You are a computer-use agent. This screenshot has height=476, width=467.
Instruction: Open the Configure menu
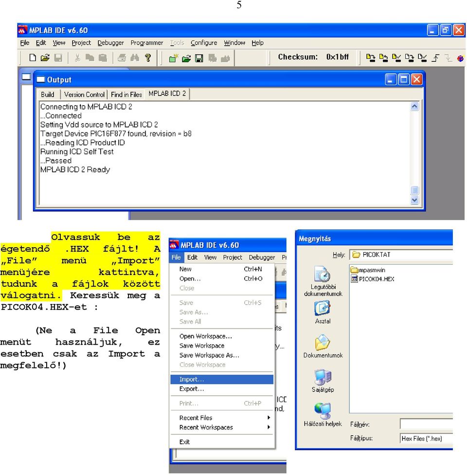tap(204, 43)
